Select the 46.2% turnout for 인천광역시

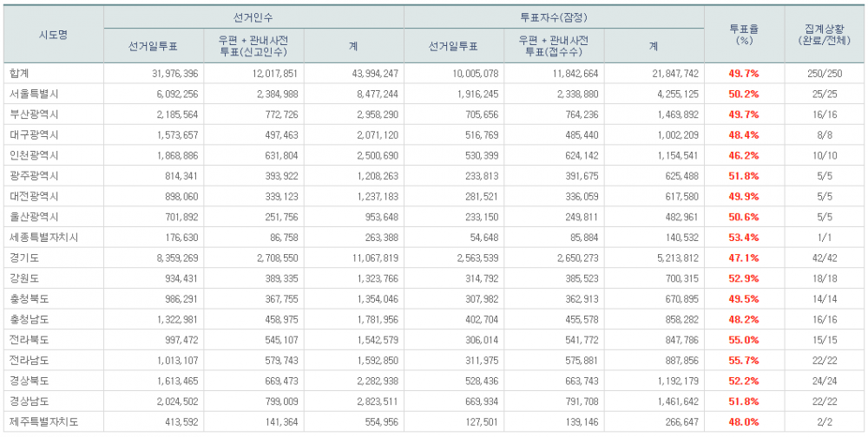point(743,155)
